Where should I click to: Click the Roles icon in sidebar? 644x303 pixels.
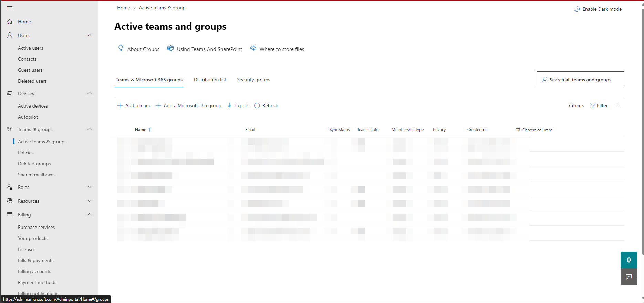[10, 187]
